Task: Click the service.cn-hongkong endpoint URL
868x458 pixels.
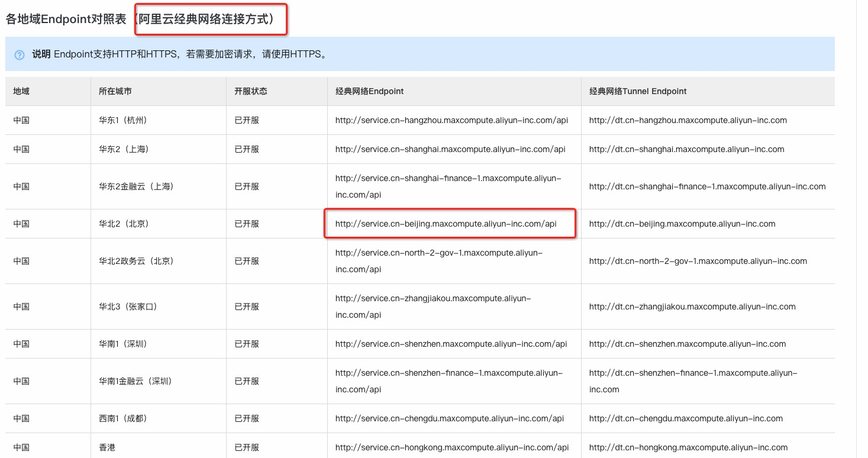Action: pyautogui.click(x=452, y=447)
